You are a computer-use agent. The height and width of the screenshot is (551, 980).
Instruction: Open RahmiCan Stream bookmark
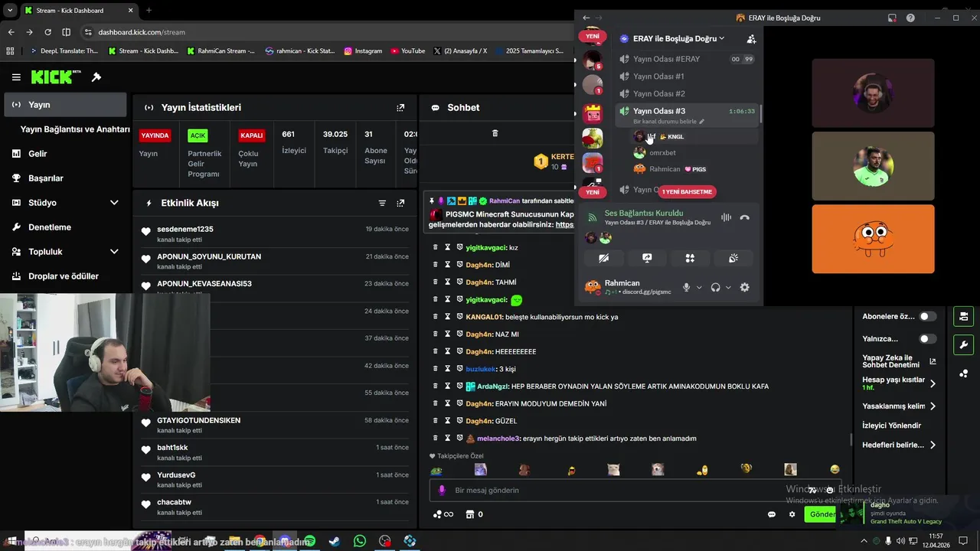tap(220, 51)
